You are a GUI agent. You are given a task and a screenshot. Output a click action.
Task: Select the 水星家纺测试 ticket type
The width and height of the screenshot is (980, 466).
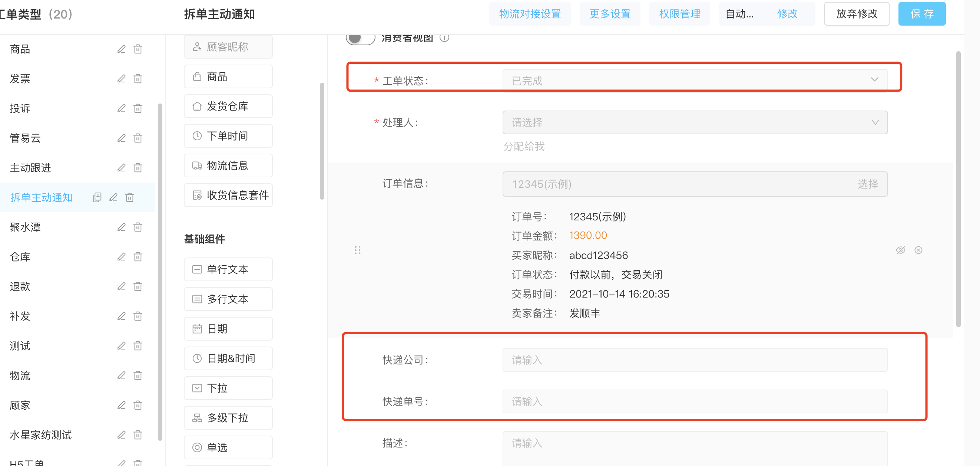point(41,435)
